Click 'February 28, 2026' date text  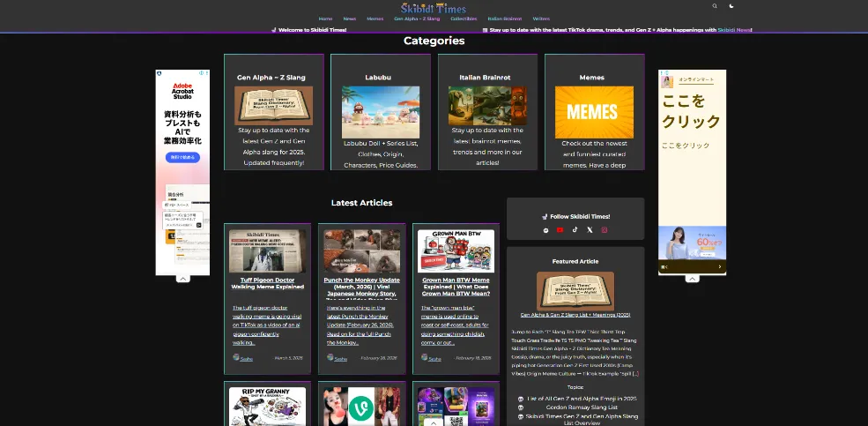(379, 358)
